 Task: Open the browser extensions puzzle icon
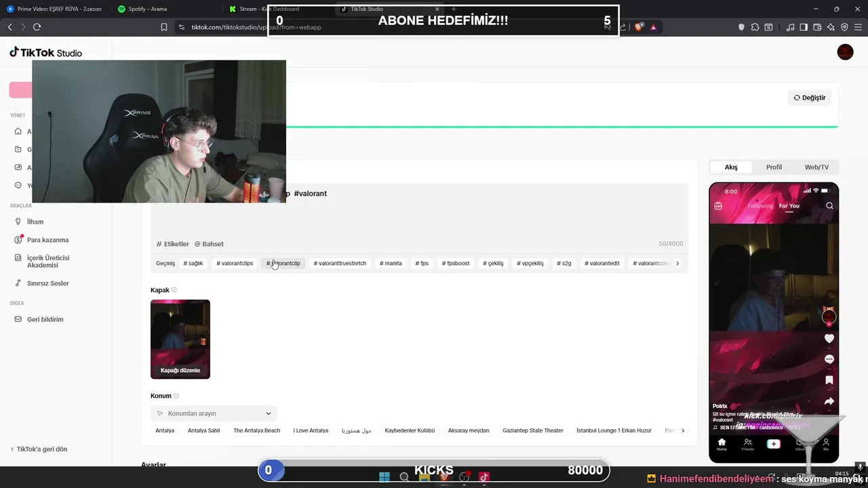coord(755,27)
